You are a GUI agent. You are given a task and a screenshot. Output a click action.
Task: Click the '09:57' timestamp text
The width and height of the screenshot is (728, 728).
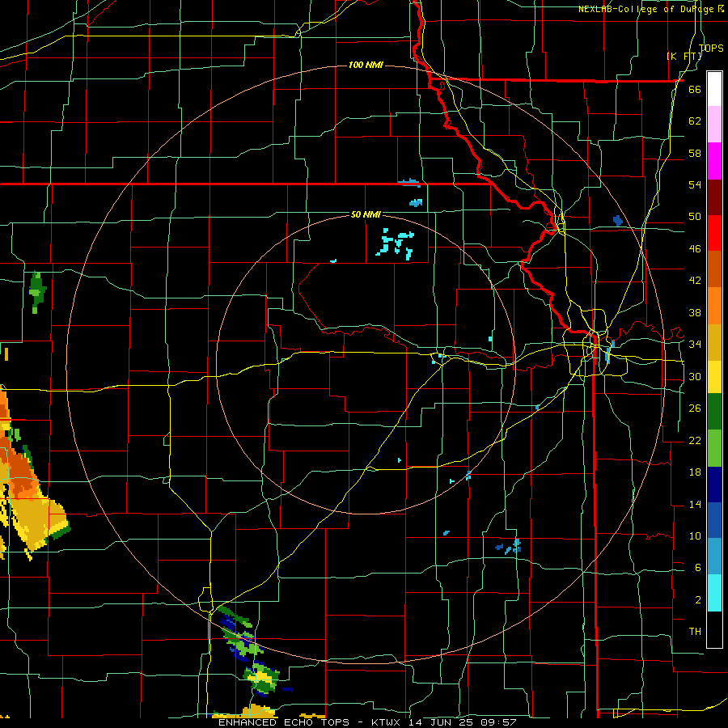(498, 722)
